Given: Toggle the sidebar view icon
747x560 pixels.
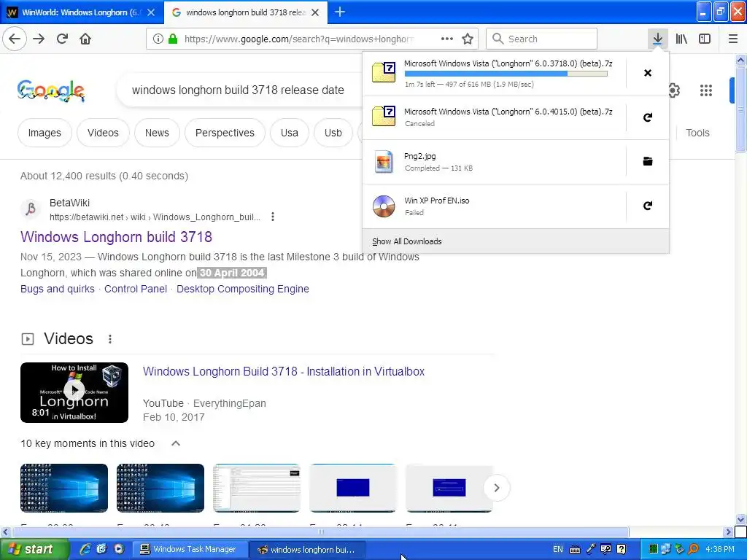Looking at the screenshot, I should pos(705,39).
